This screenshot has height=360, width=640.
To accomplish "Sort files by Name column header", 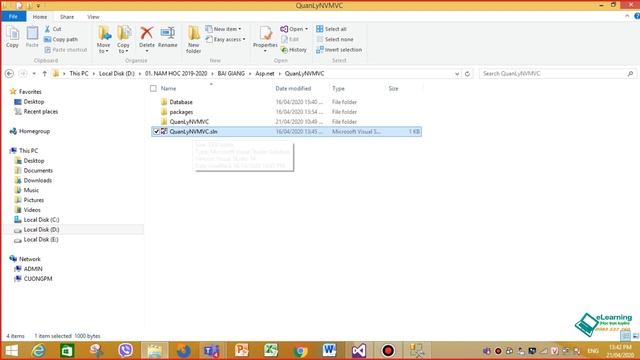I will point(168,88).
